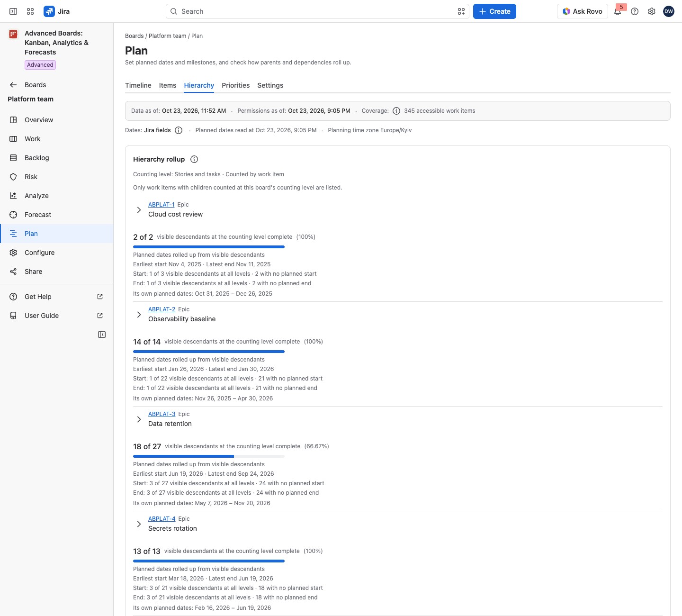The height and width of the screenshot is (616, 682).
Task: Open the settings gear in the top bar
Action: click(652, 11)
